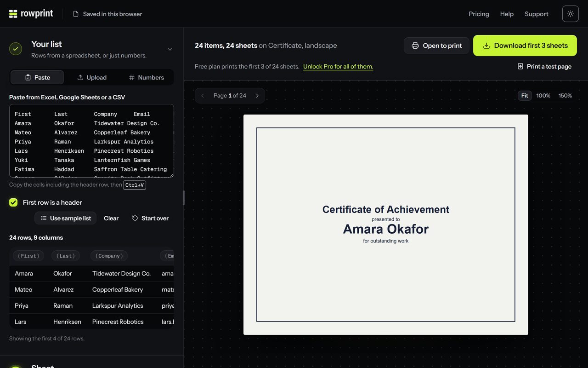Click the {First} column tag

click(x=28, y=256)
